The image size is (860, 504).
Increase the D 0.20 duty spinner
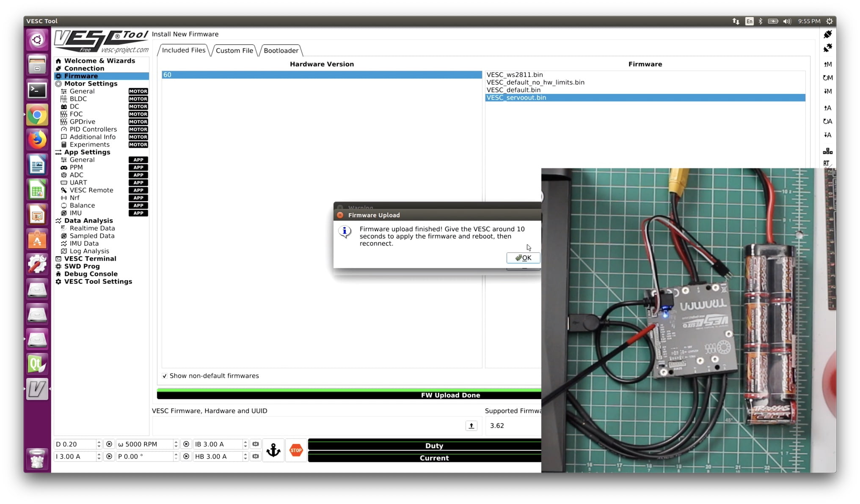tap(99, 442)
